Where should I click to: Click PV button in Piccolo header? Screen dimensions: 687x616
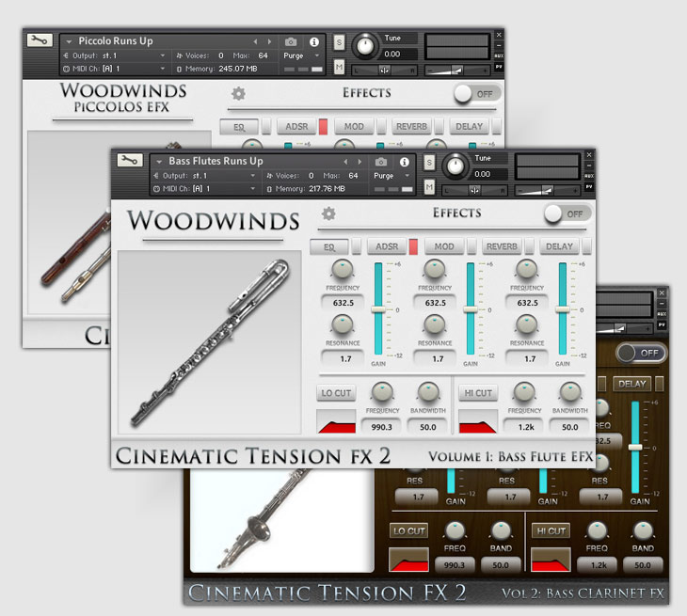pos(499,67)
